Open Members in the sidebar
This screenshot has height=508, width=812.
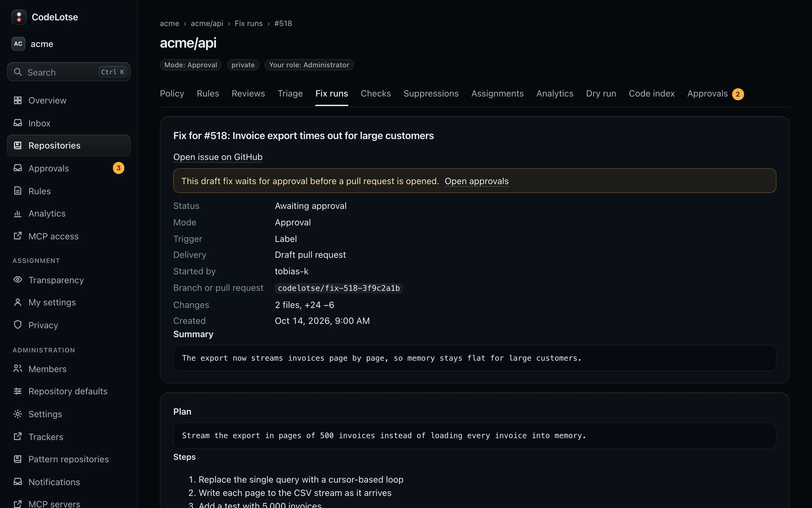(x=69, y=369)
